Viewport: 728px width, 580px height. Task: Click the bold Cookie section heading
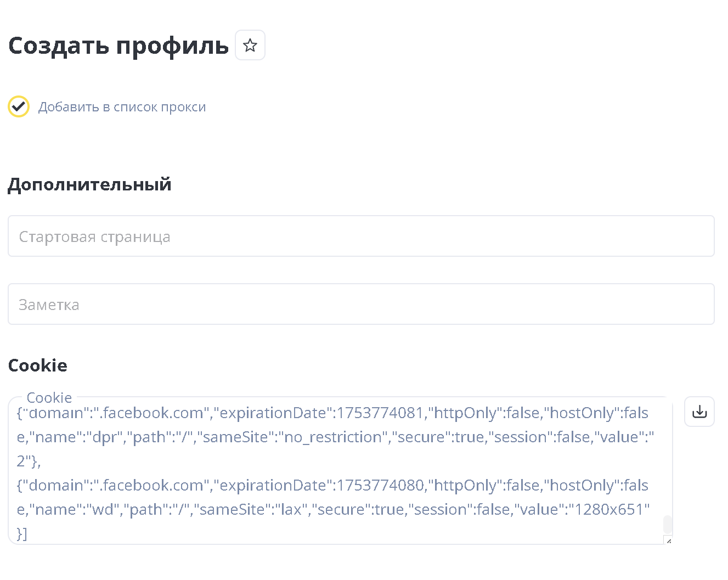[x=38, y=365]
